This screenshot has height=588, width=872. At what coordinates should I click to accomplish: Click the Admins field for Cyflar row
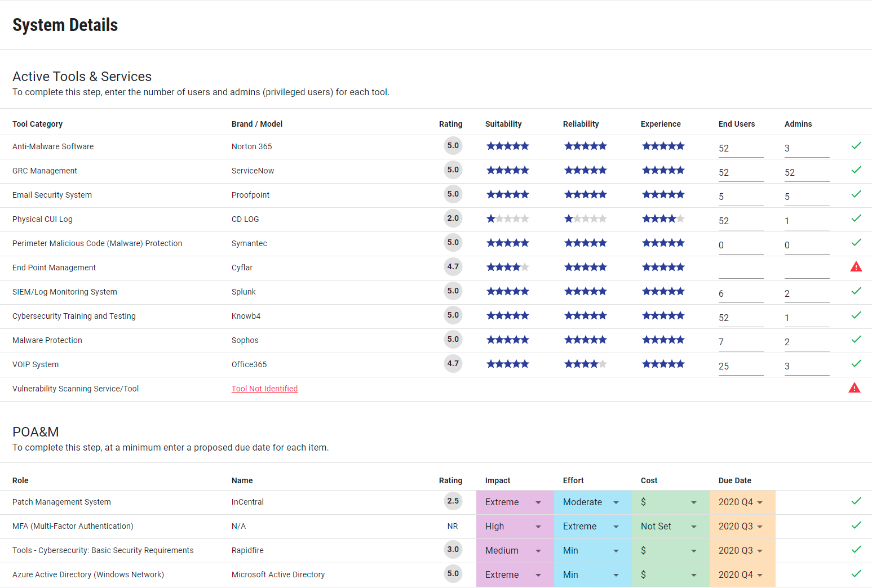point(806,269)
